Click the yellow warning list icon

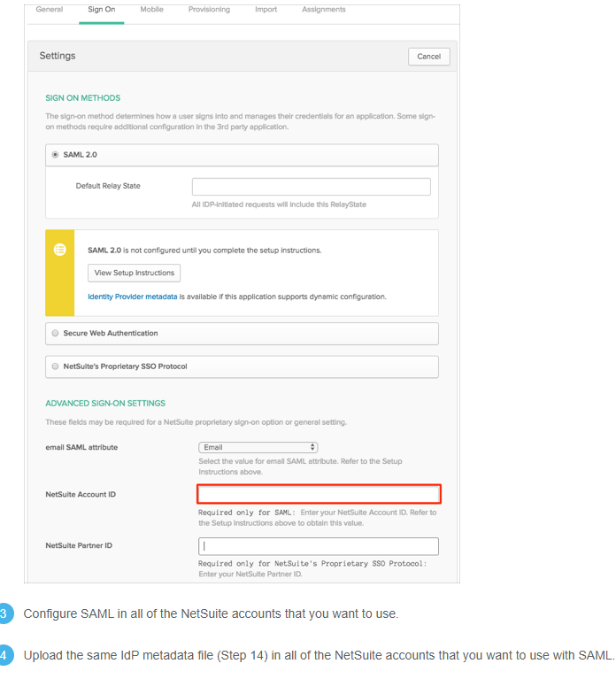[59, 250]
